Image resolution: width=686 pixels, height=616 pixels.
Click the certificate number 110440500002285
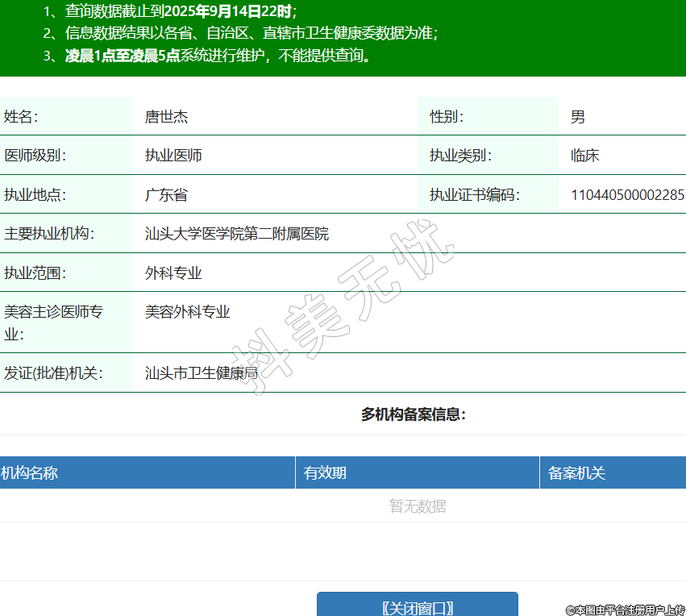(627, 194)
